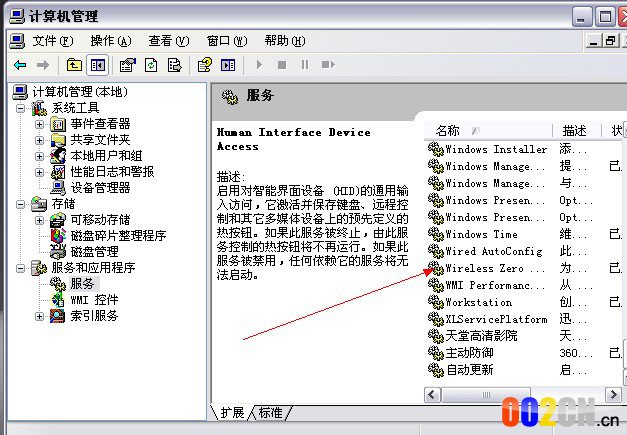
Task: Expand the 索引服务 node
Action: point(39,316)
